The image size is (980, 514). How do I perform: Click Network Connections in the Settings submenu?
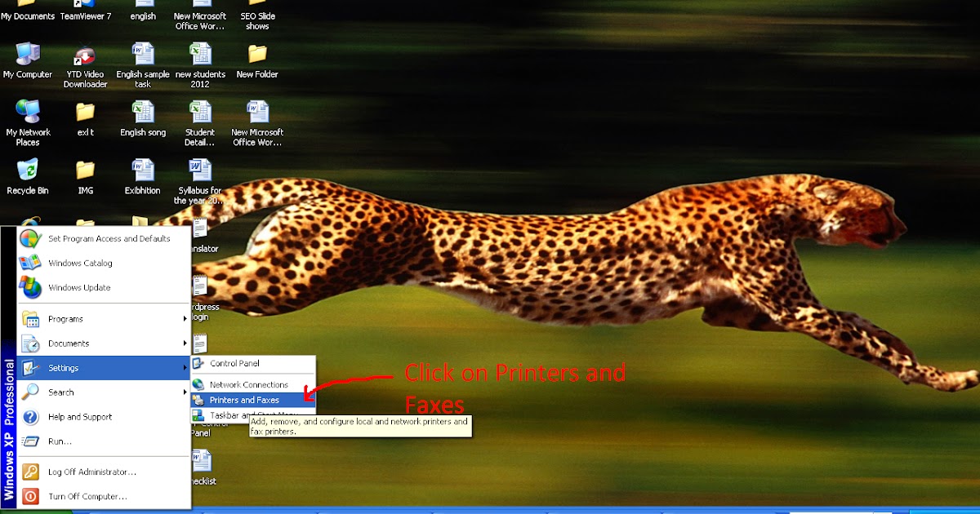[249, 383]
